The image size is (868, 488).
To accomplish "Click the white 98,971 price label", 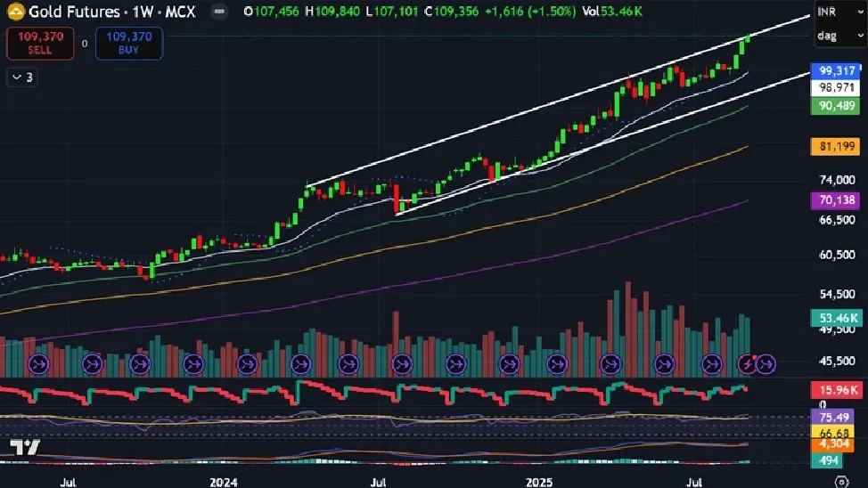I will pos(836,87).
